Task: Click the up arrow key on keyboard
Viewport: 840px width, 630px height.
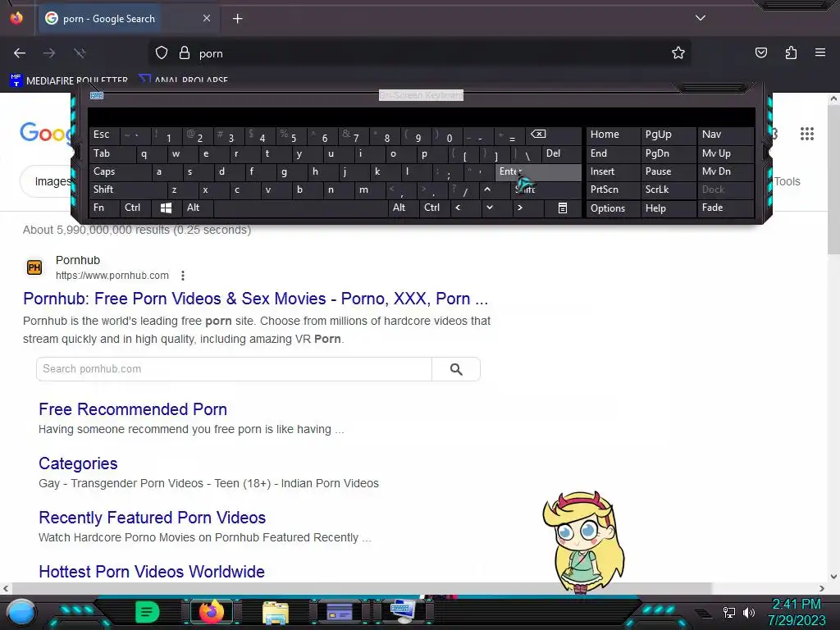Action: click(487, 189)
